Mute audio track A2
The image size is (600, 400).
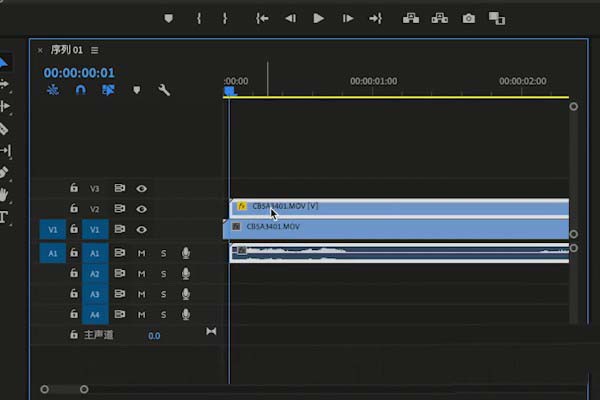click(141, 274)
